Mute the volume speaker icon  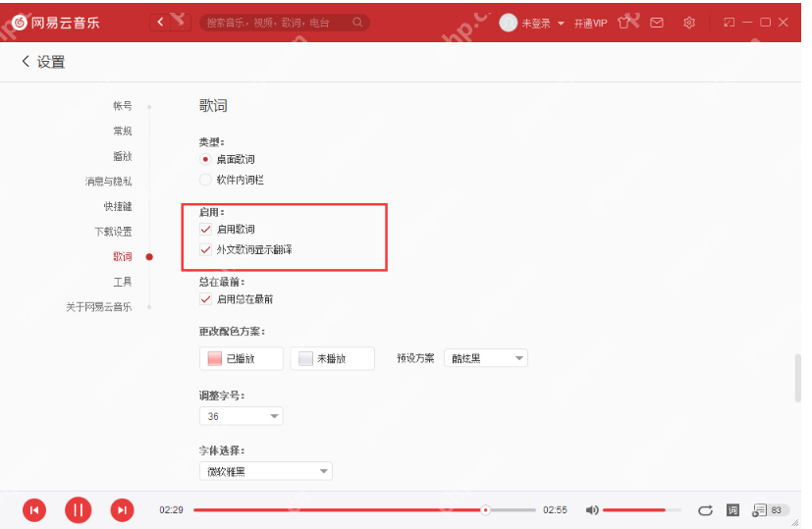(x=592, y=510)
